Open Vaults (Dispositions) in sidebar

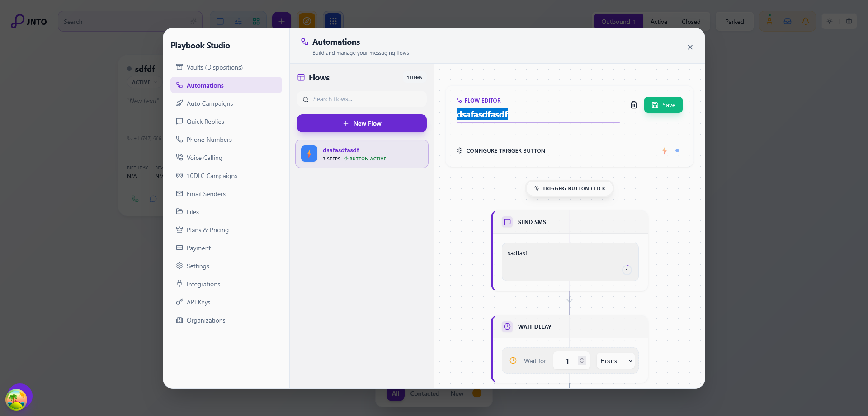click(226, 67)
